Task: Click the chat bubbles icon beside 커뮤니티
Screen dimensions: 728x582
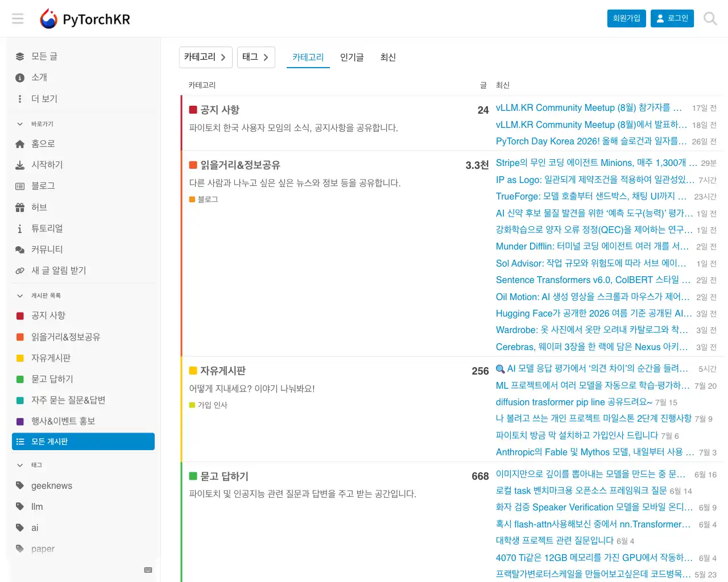Action: tap(20, 250)
